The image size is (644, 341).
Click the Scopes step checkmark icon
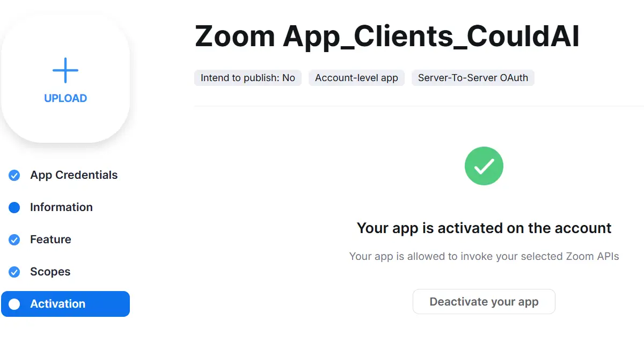pos(14,272)
